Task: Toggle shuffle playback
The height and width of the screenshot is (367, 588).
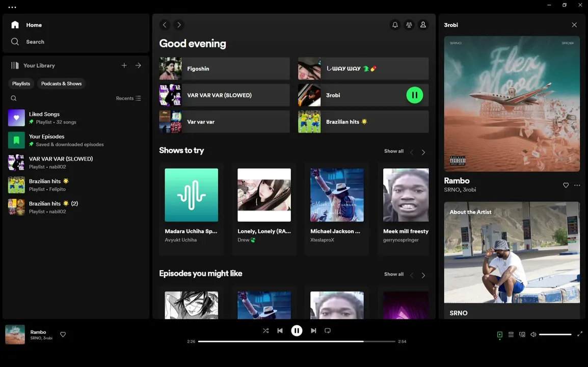Action: [266, 331]
